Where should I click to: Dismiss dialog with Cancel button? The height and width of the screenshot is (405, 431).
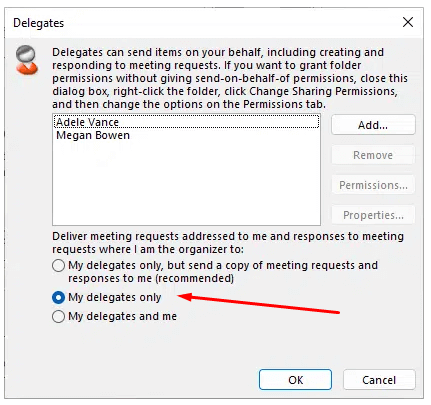[379, 379]
